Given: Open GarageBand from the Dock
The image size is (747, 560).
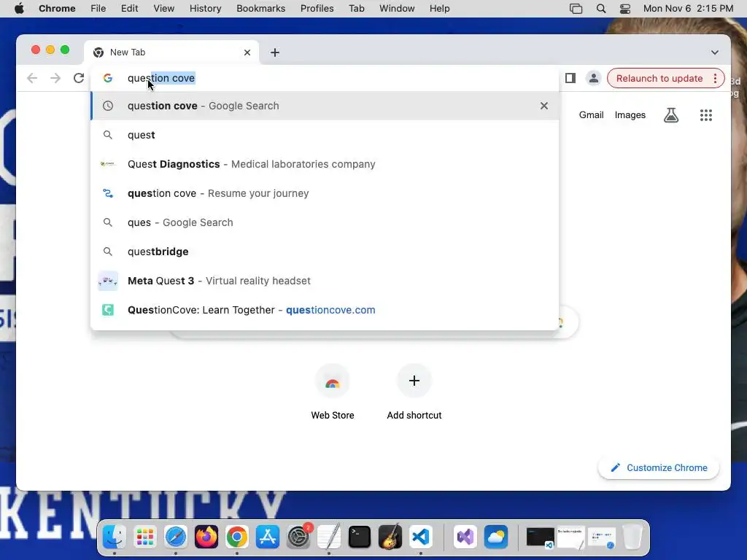Looking at the screenshot, I should pyautogui.click(x=390, y=537).
